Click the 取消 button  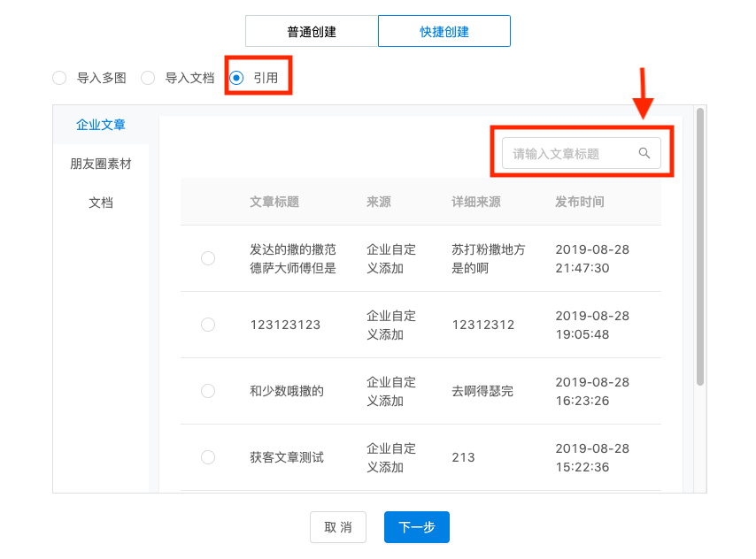click(338, 527)
